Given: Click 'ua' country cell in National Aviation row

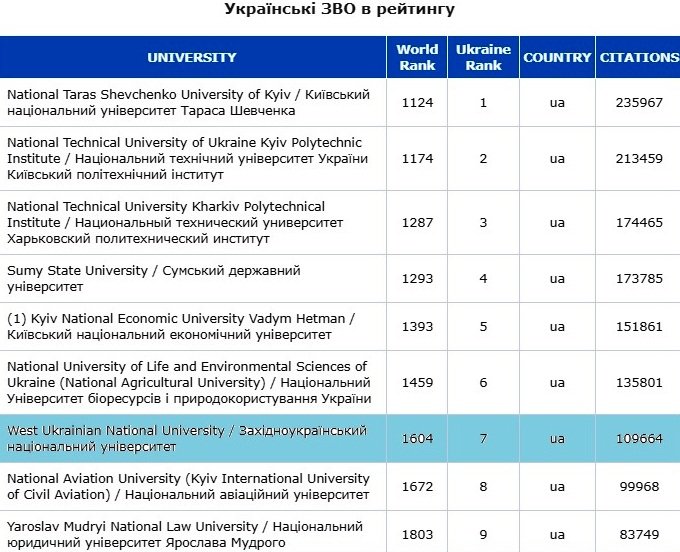Looking at the screenshot, I should (x=557, y=487).
